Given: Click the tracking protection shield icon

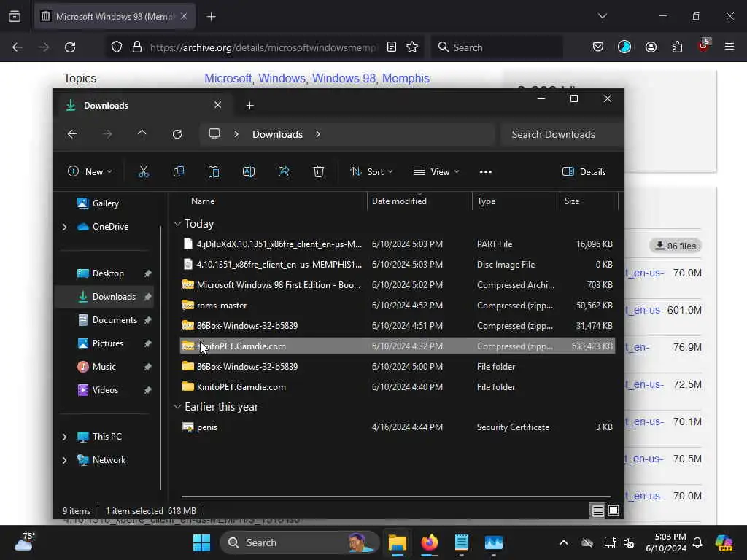Looking at the screenshot, I should pos(117,47).
